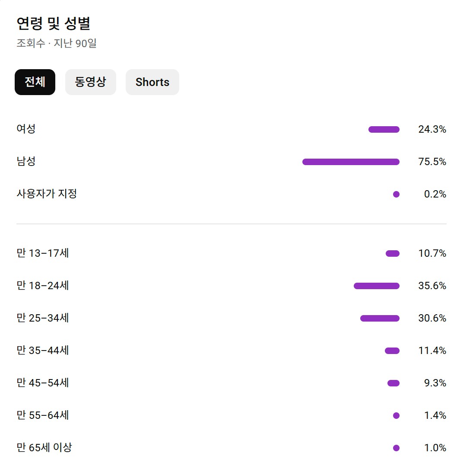Click the 사용자가 지정 purple dot

396,194
